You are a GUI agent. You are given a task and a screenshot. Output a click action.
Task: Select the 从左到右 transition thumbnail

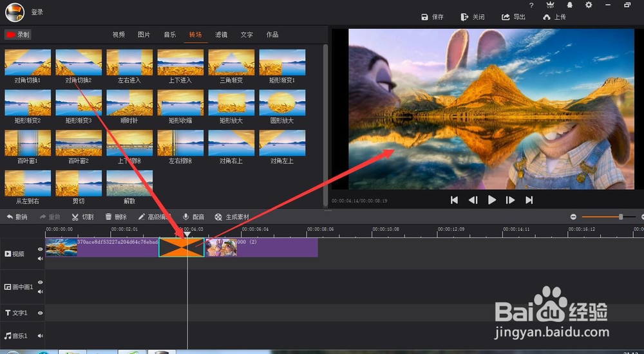tap(28, 183)
